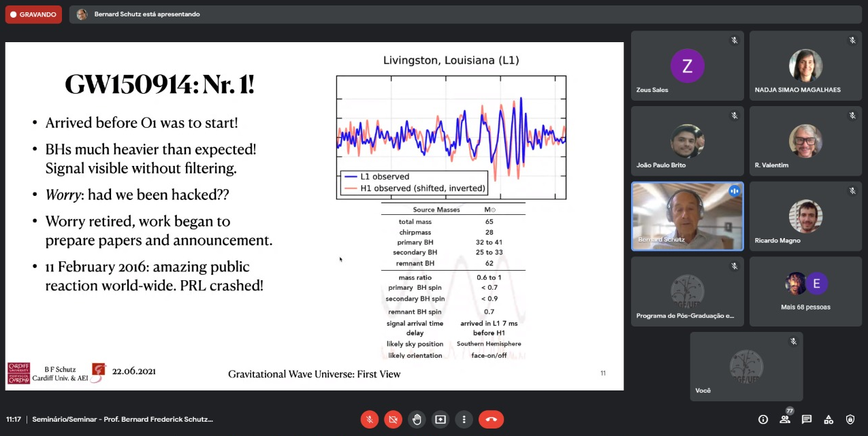Click the 11:17 clock in the bottom bar
Screen dimensions: 868x436
click(14, 420)
